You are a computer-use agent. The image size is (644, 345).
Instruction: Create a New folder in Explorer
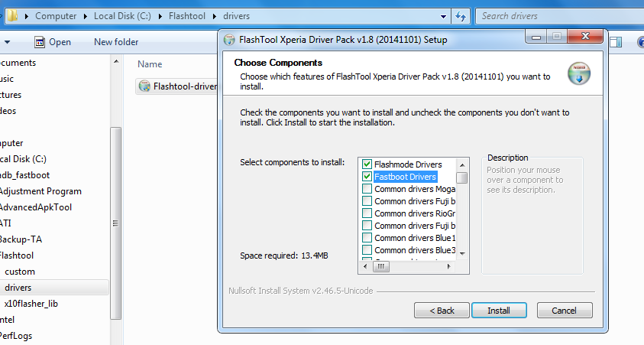click(x=116, y=42)
